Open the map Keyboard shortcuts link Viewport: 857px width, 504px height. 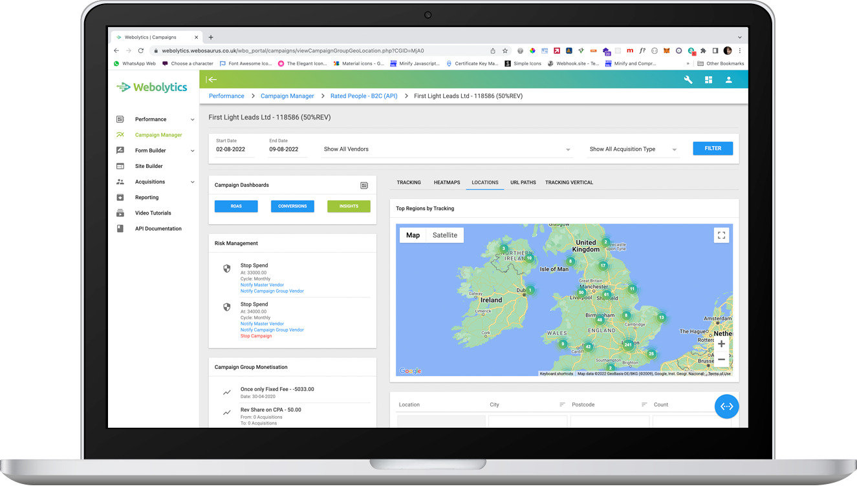coord(556,373)
